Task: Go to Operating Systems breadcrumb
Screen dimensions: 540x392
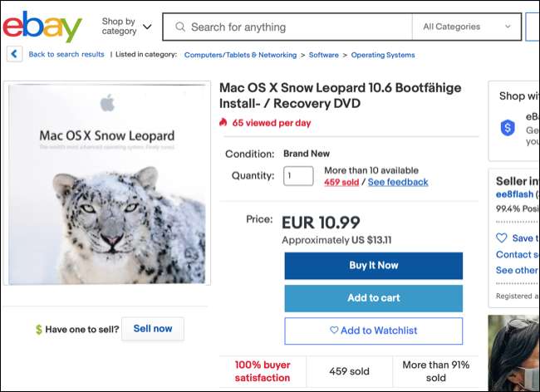Action: click(x=382, y=55)
